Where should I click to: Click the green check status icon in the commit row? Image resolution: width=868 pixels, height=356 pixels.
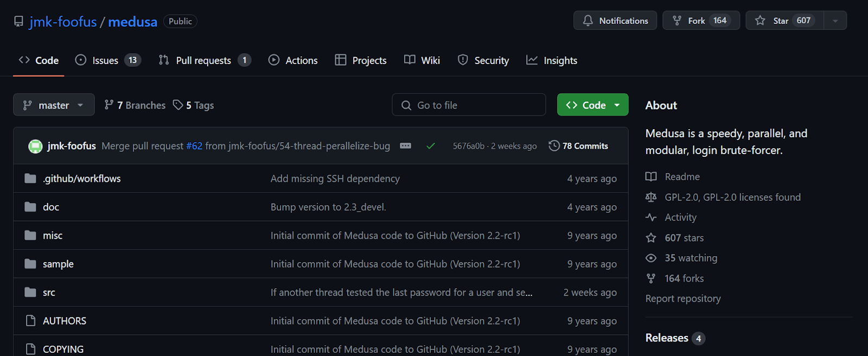[431, 146]
